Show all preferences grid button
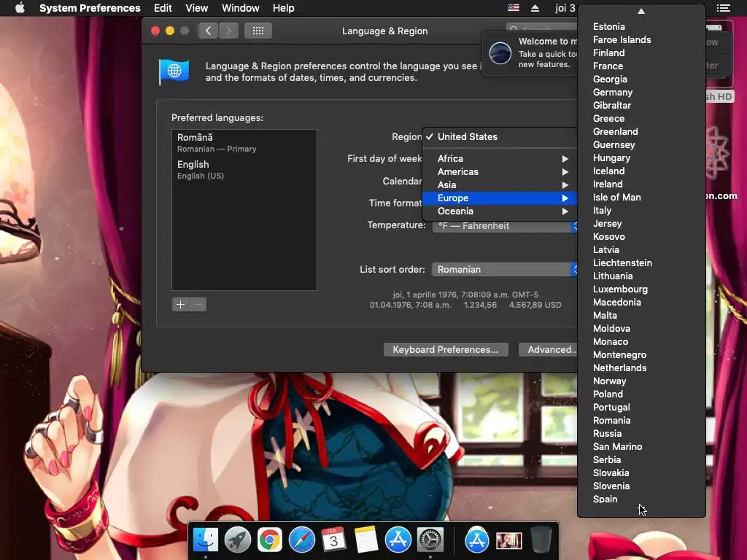 point(258,31)
